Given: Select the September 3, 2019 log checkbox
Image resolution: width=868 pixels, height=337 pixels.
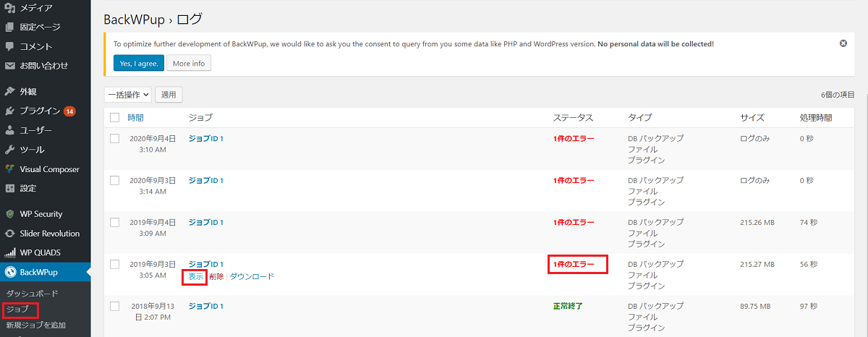Looking at the screenshot, I should (x=114, y=264).
